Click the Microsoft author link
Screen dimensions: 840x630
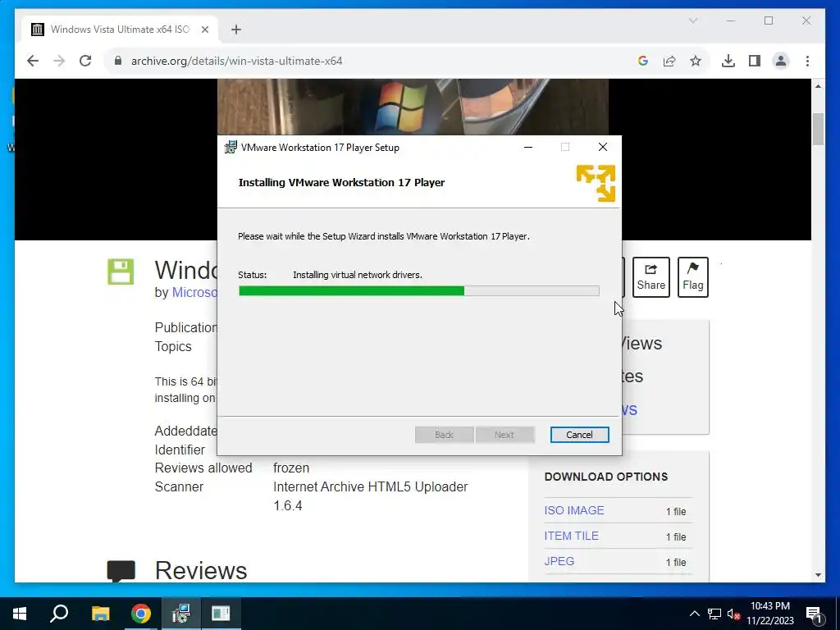point(194,293)
